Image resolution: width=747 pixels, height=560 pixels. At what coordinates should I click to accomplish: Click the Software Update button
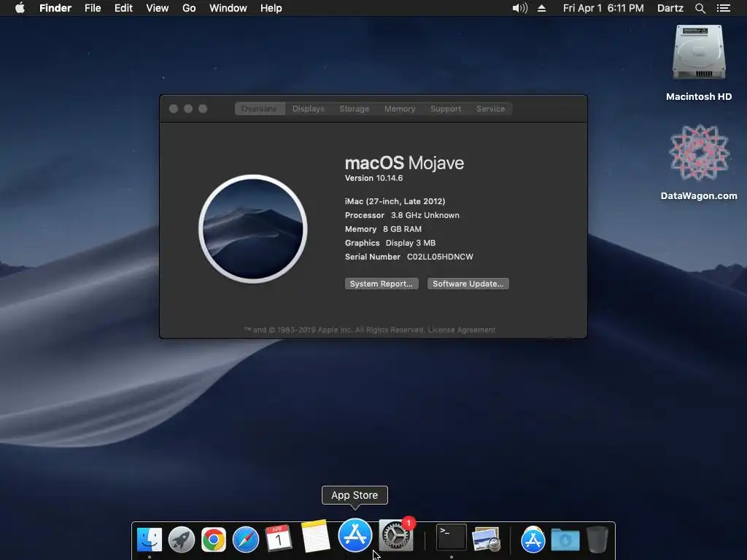pyautogui.click(x=468, y=284)
